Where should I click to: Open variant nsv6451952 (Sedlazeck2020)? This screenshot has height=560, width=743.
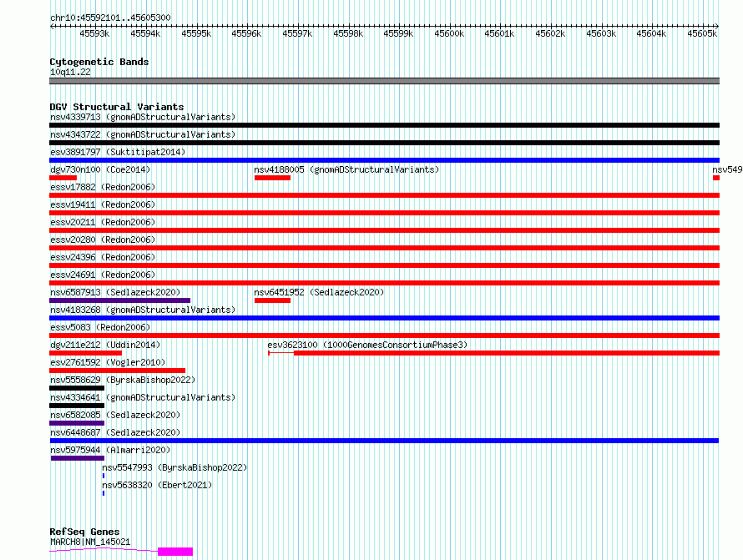319,292
